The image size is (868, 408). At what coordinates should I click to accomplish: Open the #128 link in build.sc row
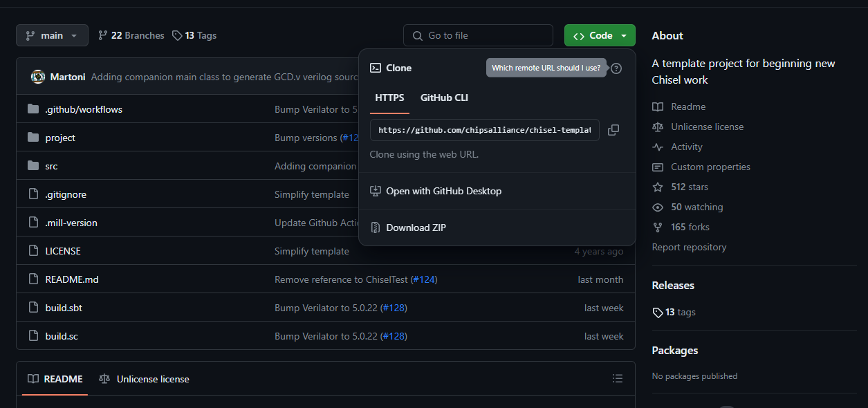[x=394, y=336]
